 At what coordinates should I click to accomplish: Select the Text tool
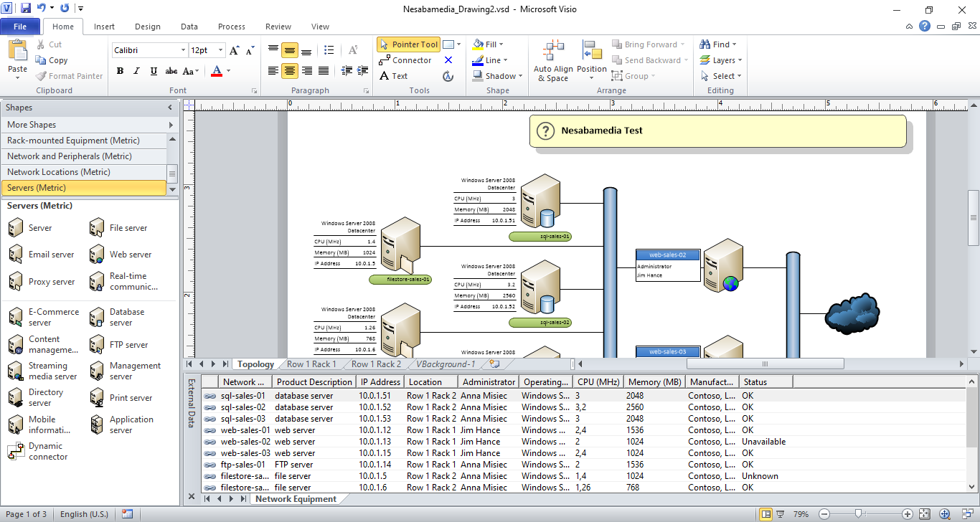click(x=393, y=76)
